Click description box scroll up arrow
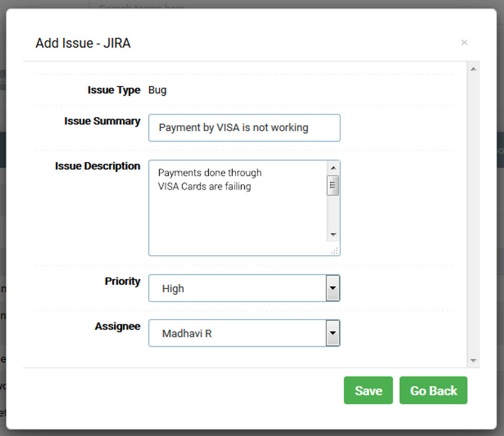 333,168
